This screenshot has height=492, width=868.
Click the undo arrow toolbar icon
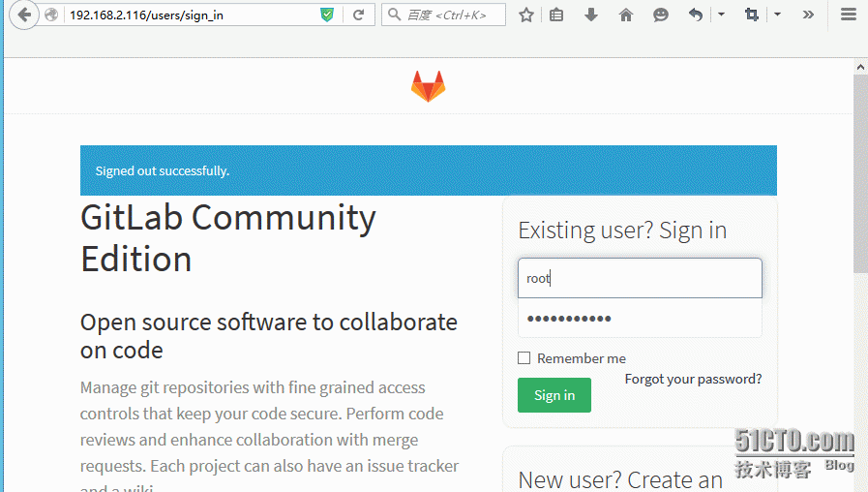(696, 15)
